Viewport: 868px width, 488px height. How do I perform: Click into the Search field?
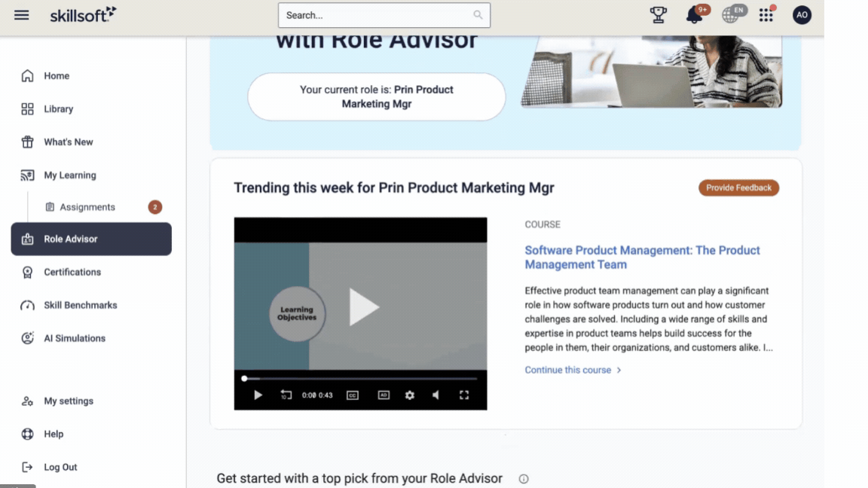point(384,16)
